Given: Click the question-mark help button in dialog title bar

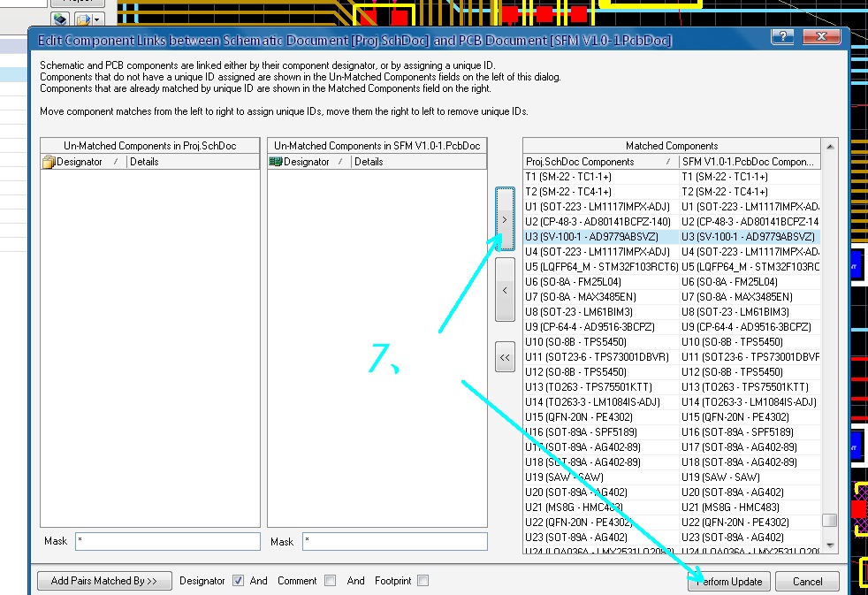Looking at the screenshot, I should (x=783, y=37).
